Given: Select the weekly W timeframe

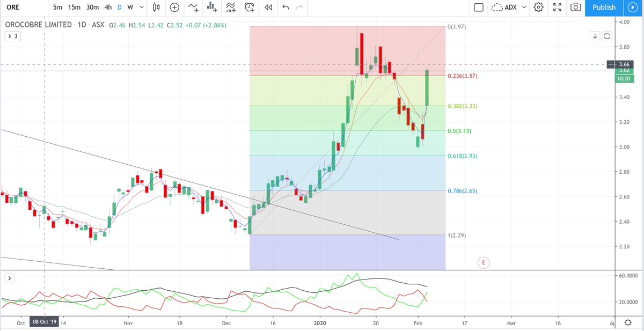Looking at the screenshot, I should [x=130, y=8].
